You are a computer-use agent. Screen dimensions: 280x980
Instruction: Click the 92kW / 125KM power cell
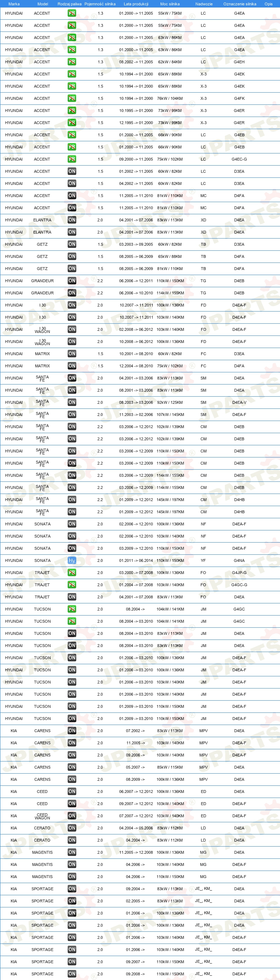point(170,402)
